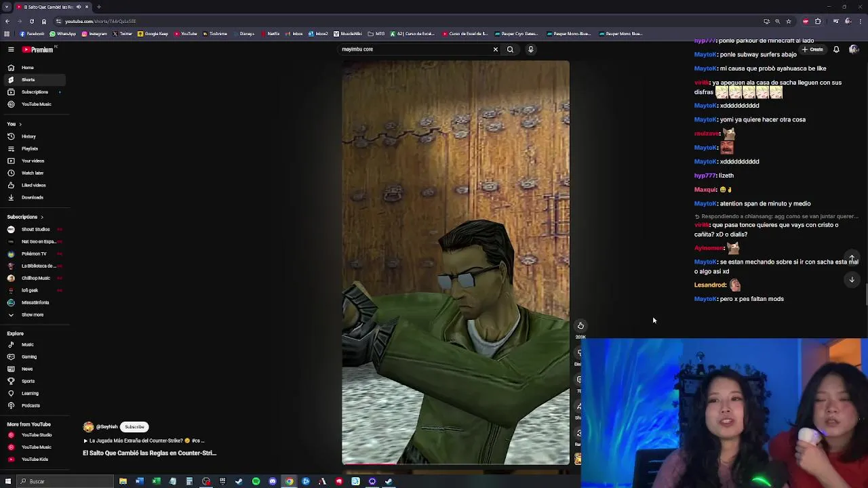Open the Create button
The height and width of the screenshot is (488, 868).
[x=812, y=49]
